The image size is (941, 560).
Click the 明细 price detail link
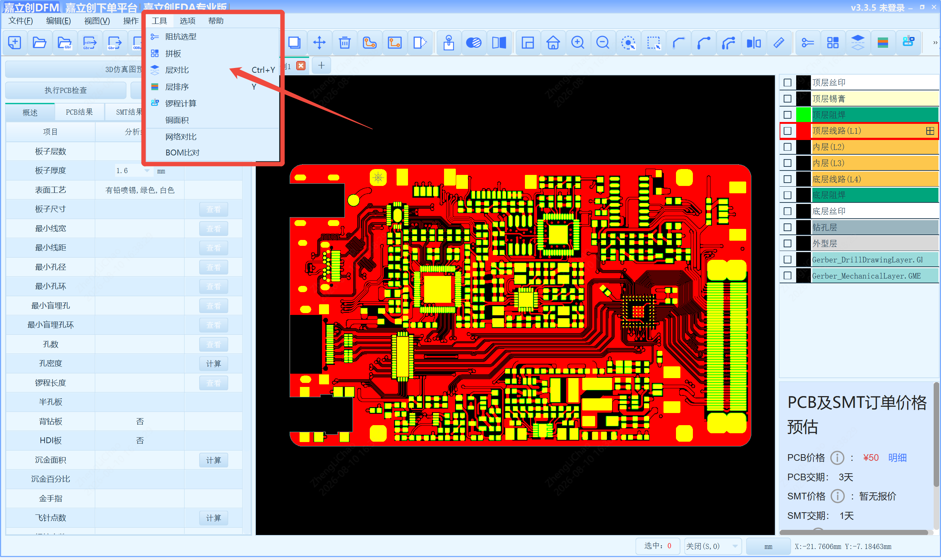897,458
